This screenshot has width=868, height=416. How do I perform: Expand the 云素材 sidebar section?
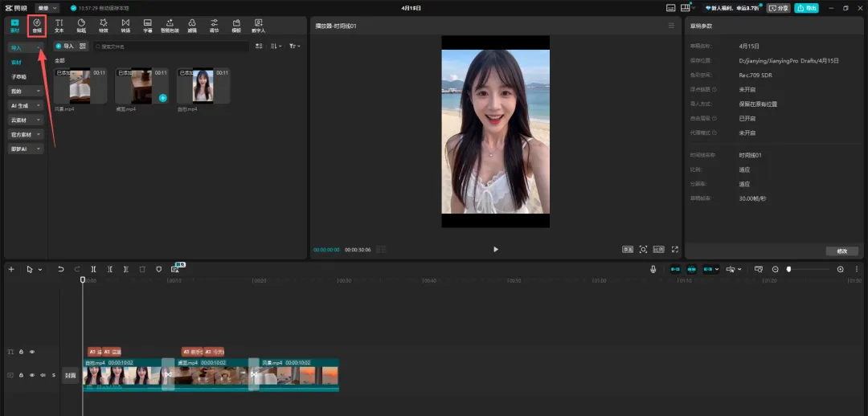coord(26,120)
